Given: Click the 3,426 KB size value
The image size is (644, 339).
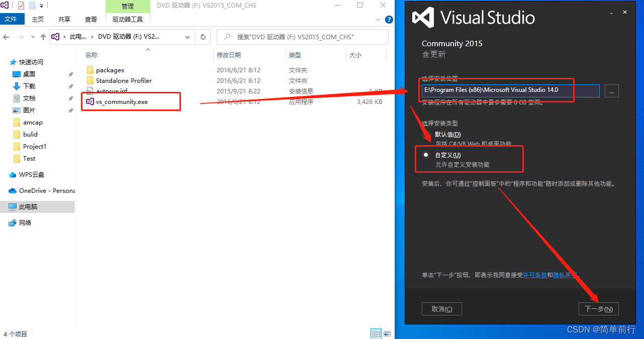Looking at the screenshot, I should (370, 101).
